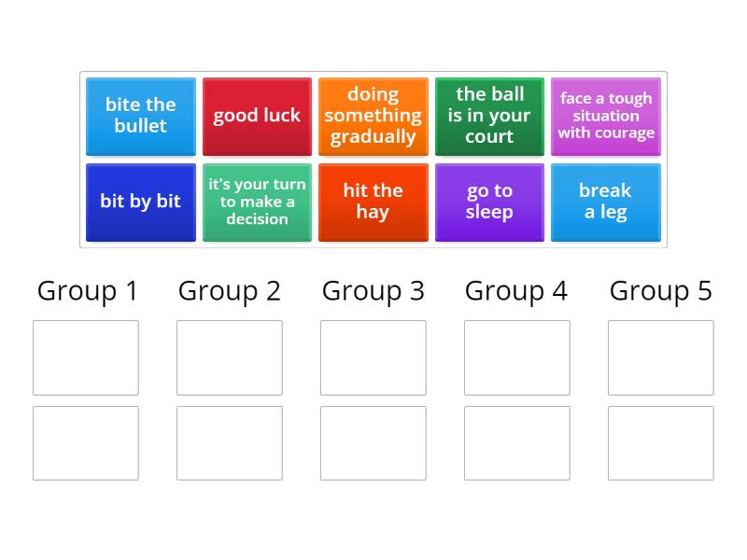
Task: Choose the lower drop slot under Group 4
Action: tap(517, 443)
